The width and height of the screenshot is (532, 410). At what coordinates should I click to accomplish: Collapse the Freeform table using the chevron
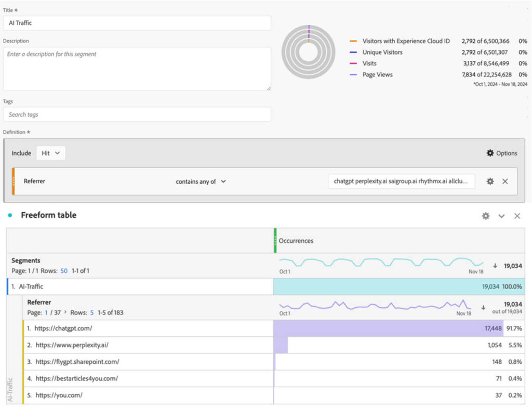[501, 215]
